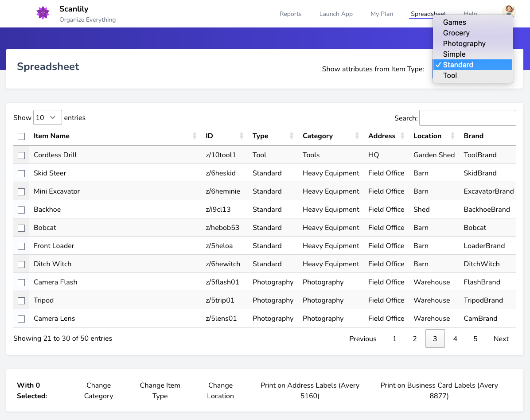Print on Address Labels (Avery 5160)
The image size is (530, 420).
pos(310,390)
